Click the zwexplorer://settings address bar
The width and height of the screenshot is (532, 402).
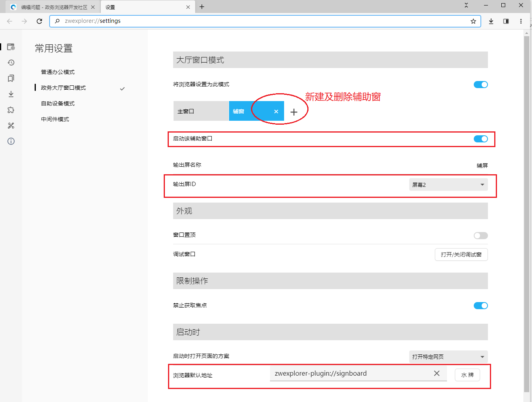tap(265, 21)
